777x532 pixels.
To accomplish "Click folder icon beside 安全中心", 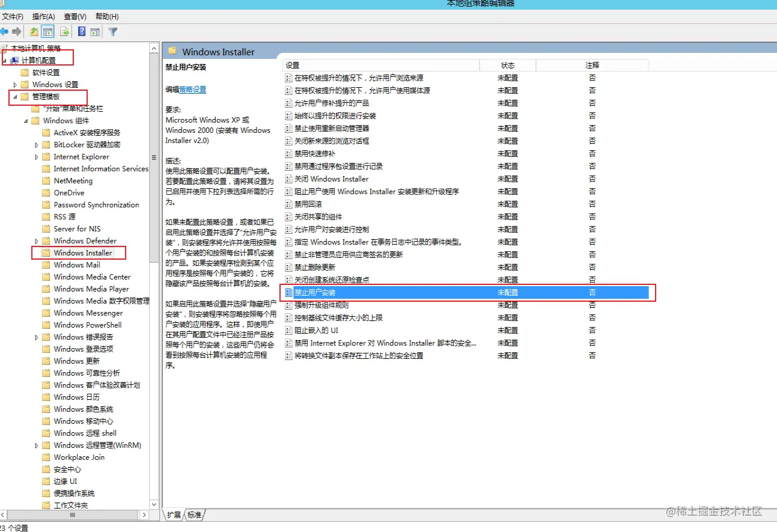I will click(x=46, y=469).
